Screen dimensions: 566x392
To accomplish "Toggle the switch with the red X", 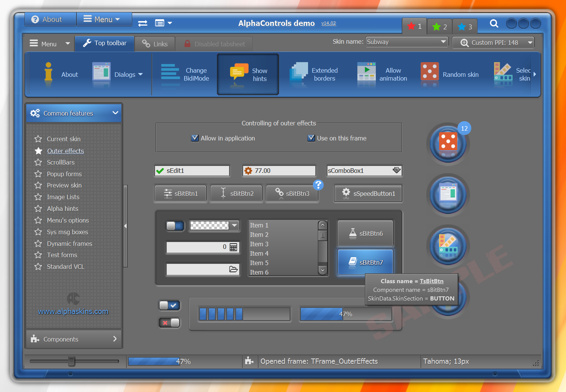I will pyautogui.click(x=169, y=323).
